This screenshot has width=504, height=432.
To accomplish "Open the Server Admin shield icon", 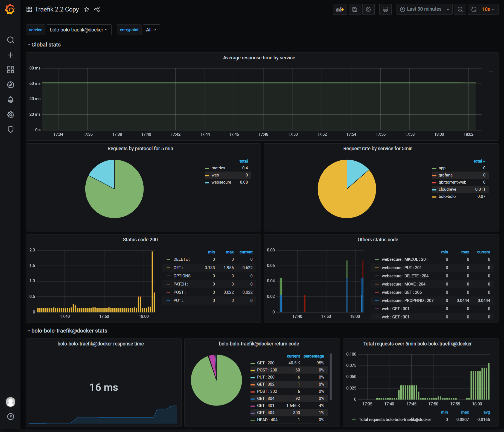I will tap(10, 129).
